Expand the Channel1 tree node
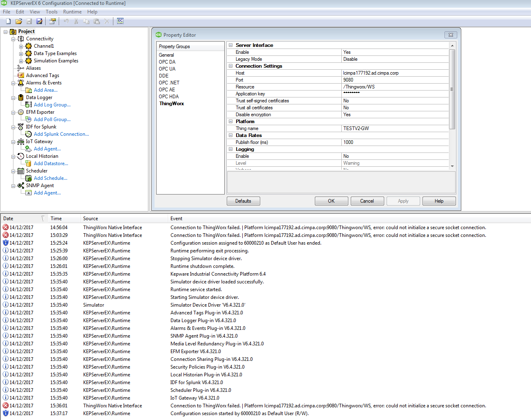 tap(21, 46)
